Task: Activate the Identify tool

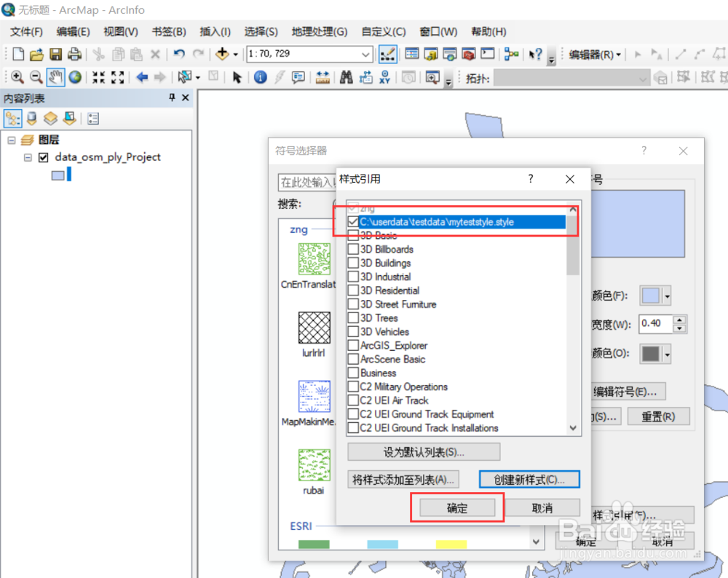Action: pyautogui.click(x=261, y=77)
